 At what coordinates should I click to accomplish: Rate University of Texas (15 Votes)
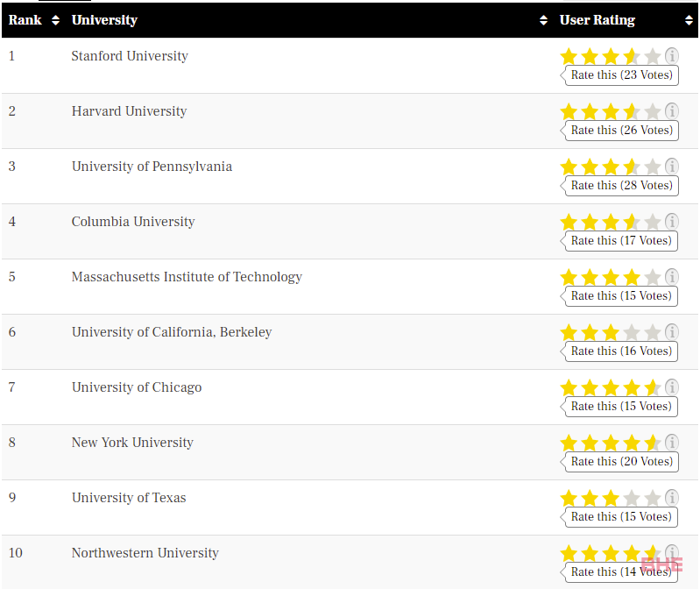[621, 516]
